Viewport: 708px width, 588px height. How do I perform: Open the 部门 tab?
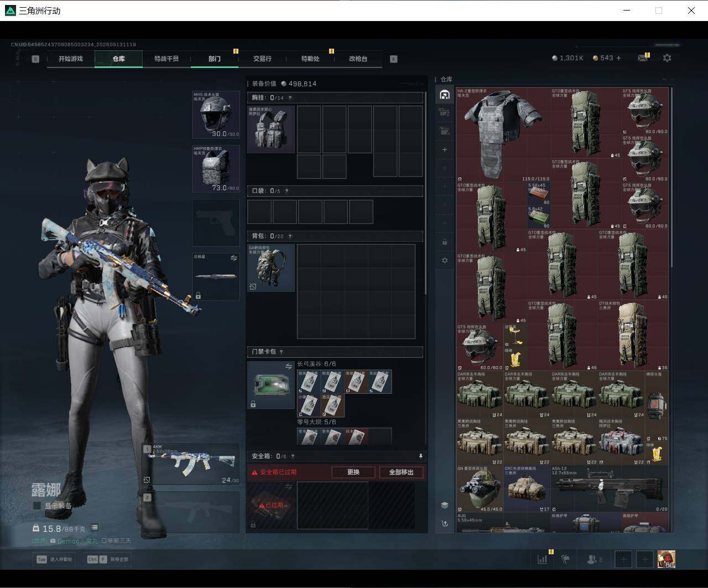pos(215,59)
